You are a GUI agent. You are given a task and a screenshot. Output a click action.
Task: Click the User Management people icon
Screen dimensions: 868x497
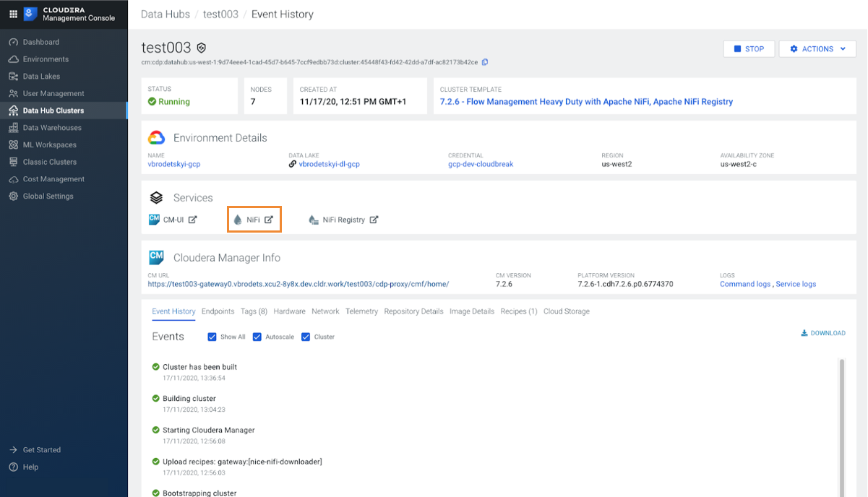pyautogui.click(x=13, y=93)
